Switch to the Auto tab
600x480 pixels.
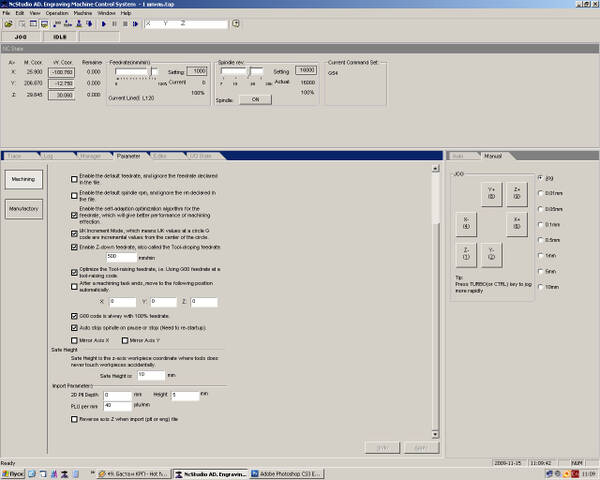click(x=458, y=156)
